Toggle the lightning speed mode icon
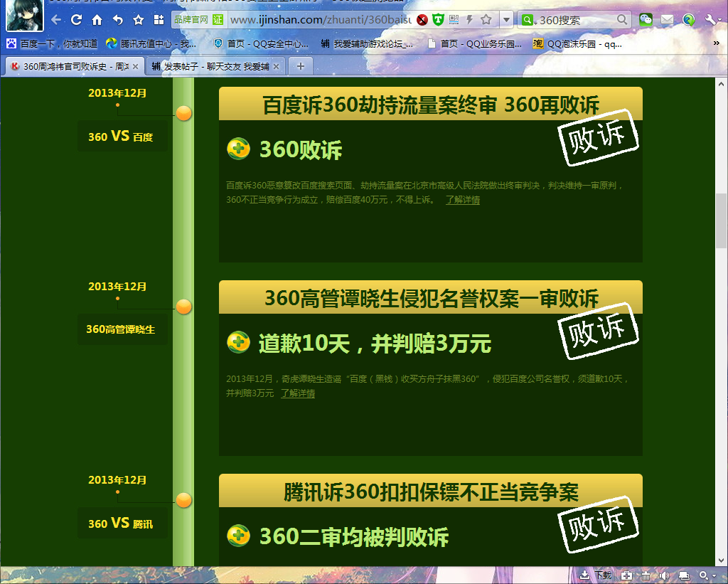This screenshot has height=584, width=728. click(470, 19)
